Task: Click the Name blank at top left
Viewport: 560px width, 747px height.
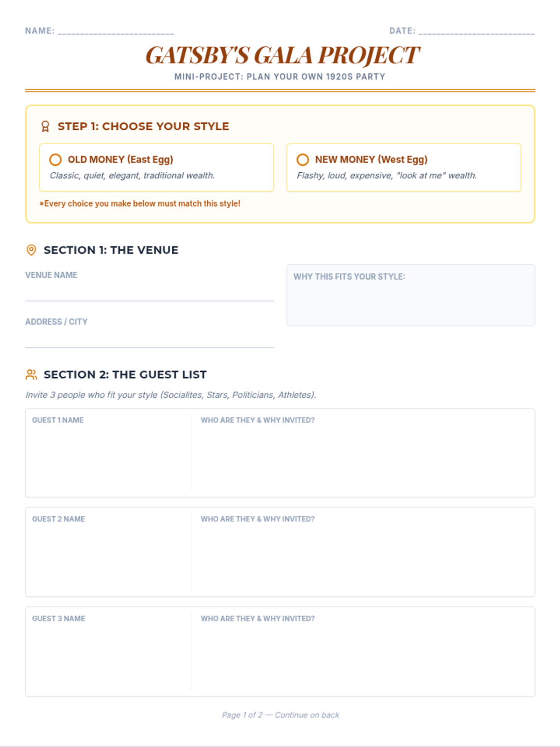Action: 116,31
